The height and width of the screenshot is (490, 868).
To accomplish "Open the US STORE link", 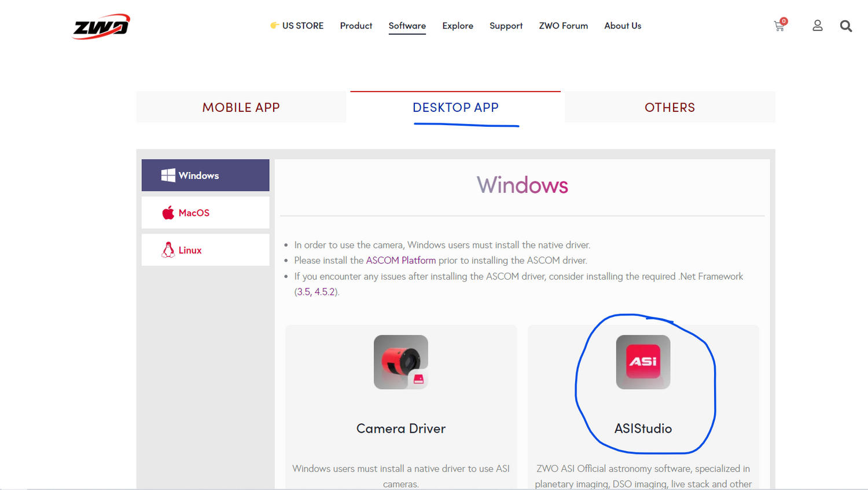I will click(x=297, y=25).
